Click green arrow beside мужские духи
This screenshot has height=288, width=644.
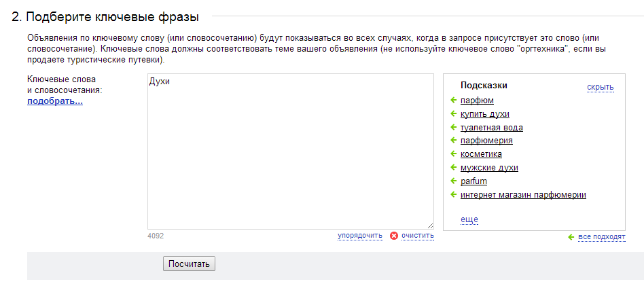453,167
